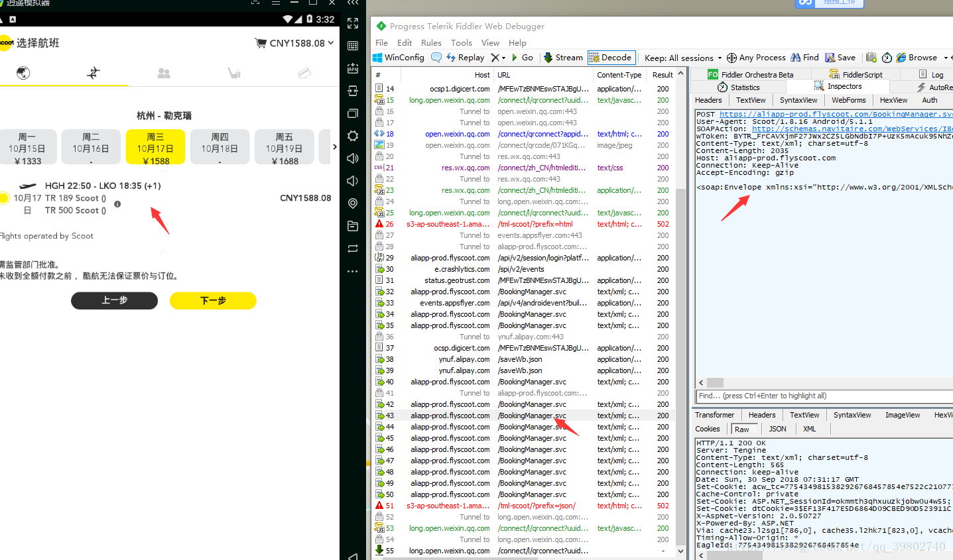Open Keep: All sessions dropdown
Viewport: 953px width, 560px height.
[x=683, y=58]
